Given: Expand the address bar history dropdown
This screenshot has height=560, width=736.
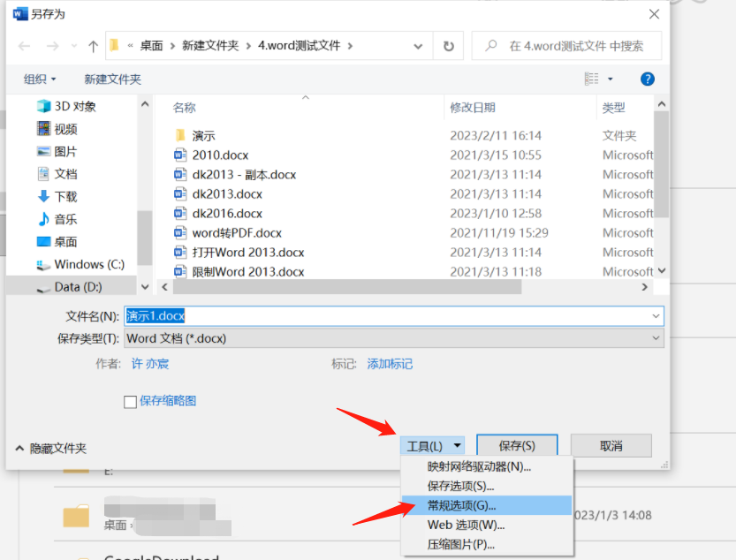Looking at the screenshot, I should pyautogui.click(x=418, y=46).
